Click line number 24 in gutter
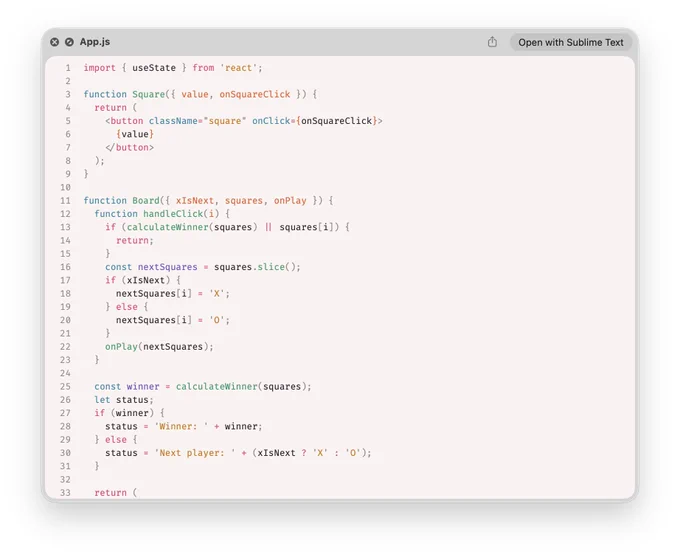The width and height of the screenshot is (680, 557). pos(65,374)
